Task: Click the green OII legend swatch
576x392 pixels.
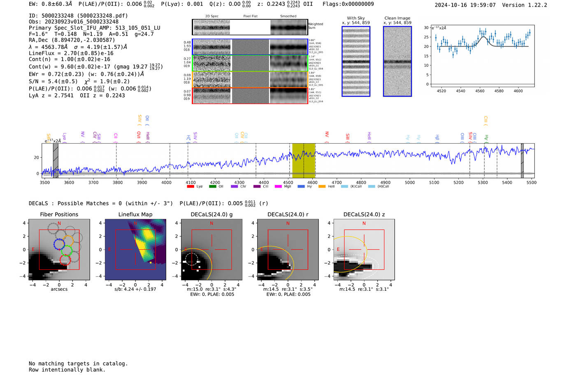Action: coord(212,187)
